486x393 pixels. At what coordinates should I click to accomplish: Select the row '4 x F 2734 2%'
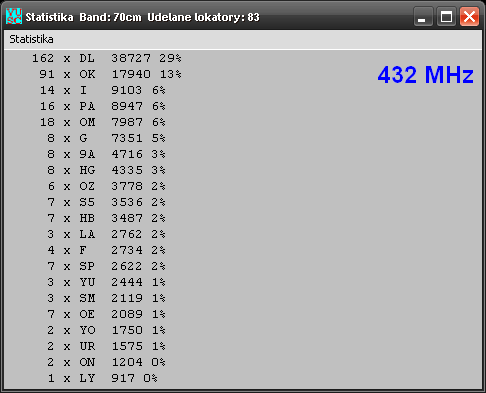(106, 250)
